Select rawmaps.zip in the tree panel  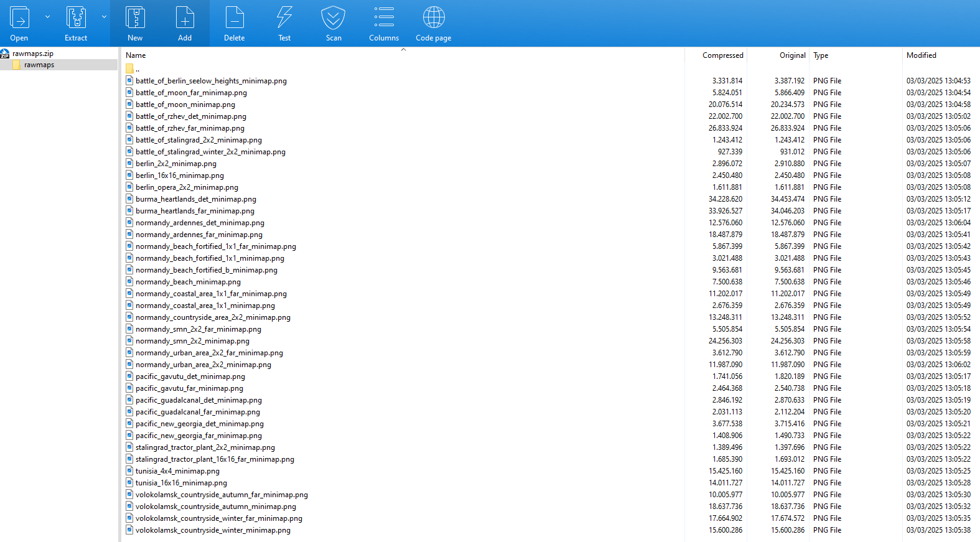[33, 54]
